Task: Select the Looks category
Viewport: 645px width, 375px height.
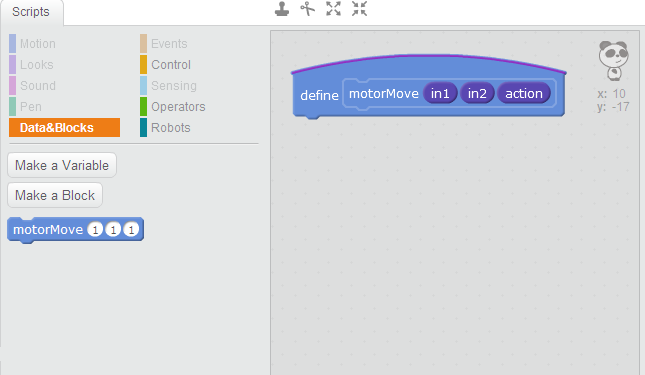Action: [x=37, y=65]
